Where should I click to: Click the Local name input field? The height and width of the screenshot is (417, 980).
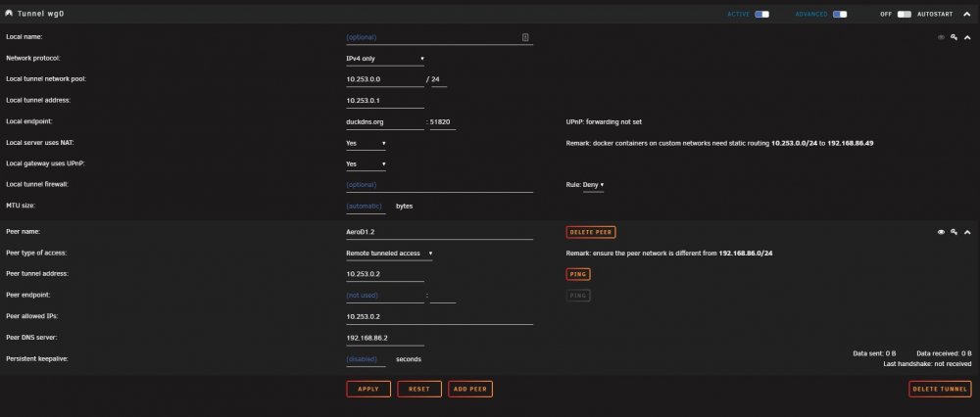click(x=439, y=37)
